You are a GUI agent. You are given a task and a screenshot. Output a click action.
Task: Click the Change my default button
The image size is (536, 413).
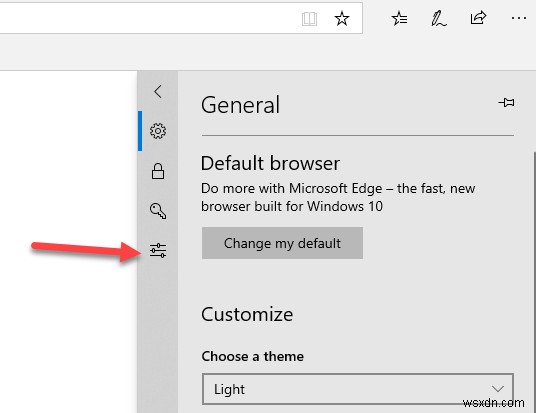pos(282,243)
